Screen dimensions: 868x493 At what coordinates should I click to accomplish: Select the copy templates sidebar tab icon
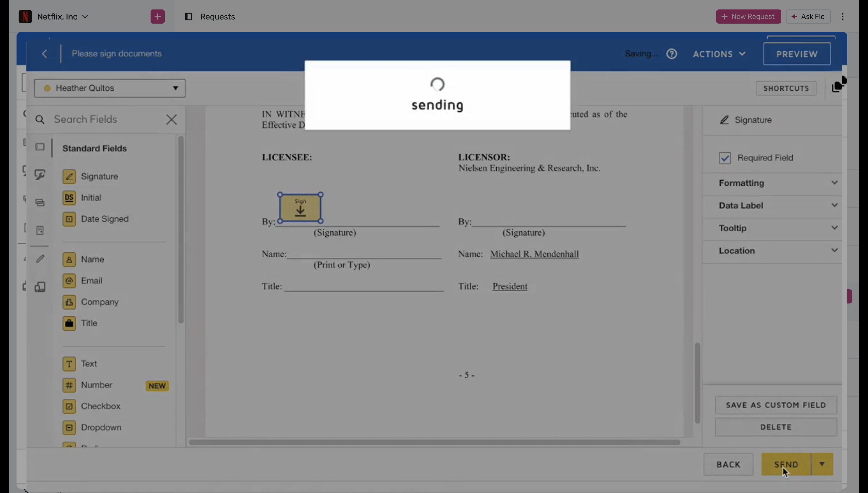(x=40, y=287)
